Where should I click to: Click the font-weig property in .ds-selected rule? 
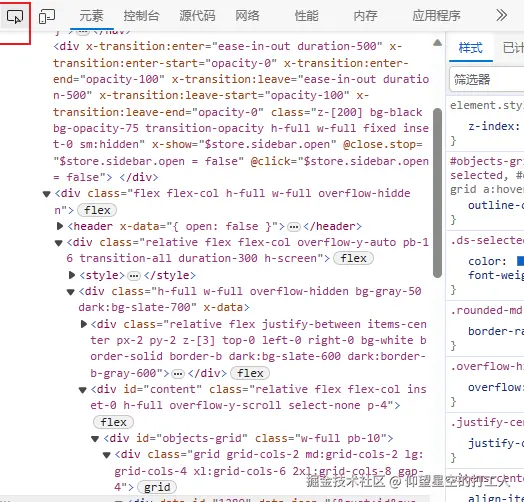496,275
